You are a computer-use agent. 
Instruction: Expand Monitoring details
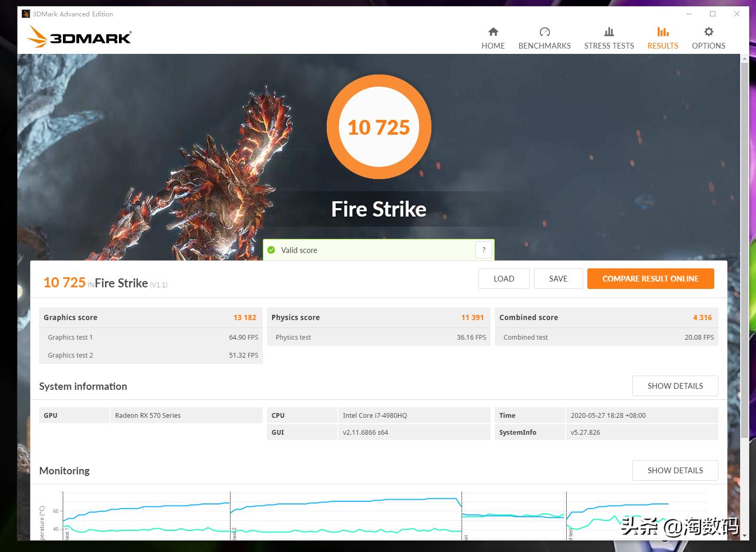(675, 470)
